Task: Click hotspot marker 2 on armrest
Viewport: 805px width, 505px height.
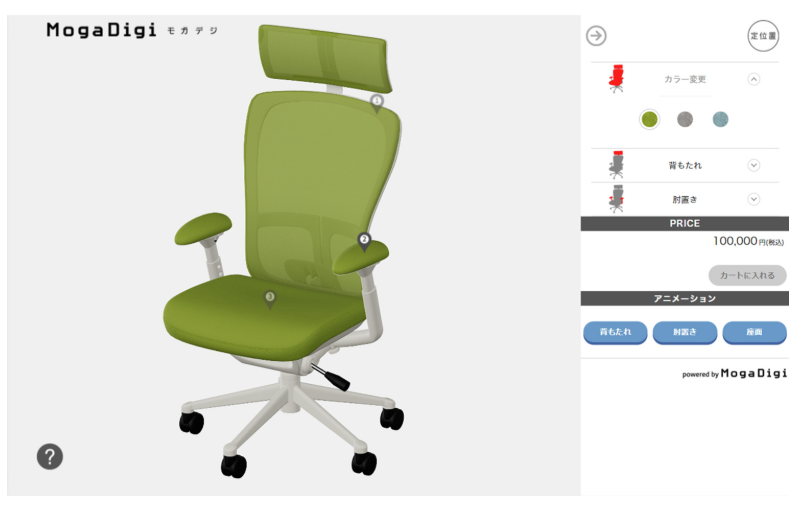Action: pyautogui.click(x=364, y=242)
